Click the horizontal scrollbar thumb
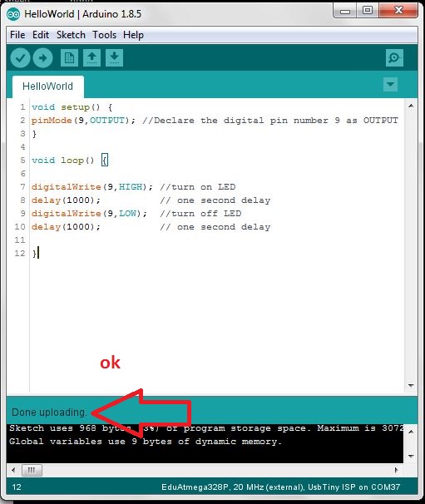This screenshot has height=504, width=425. point(32,470)
